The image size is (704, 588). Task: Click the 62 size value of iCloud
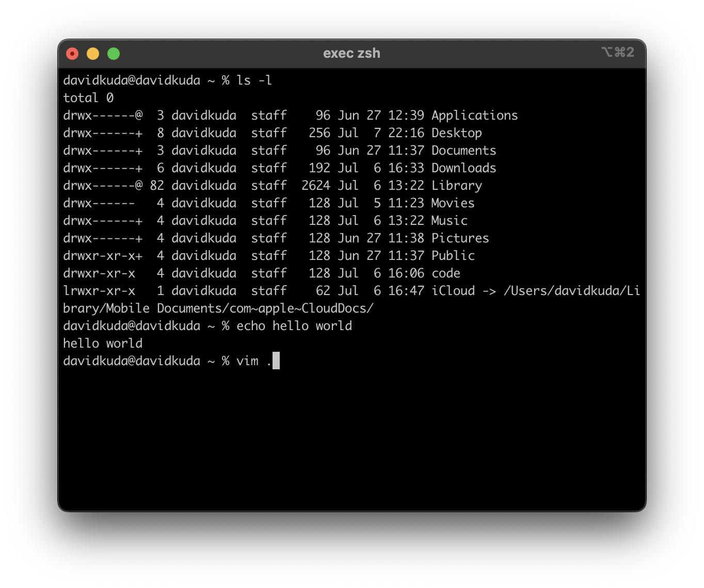[x=323, y=291]
